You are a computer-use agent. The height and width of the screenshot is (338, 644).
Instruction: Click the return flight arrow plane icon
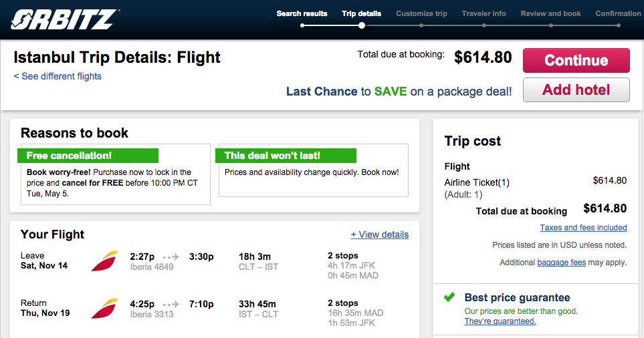pos(171,305)
